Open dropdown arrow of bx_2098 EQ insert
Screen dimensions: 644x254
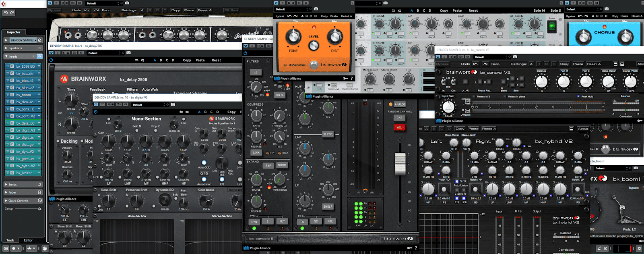click(x=39, y=66)
